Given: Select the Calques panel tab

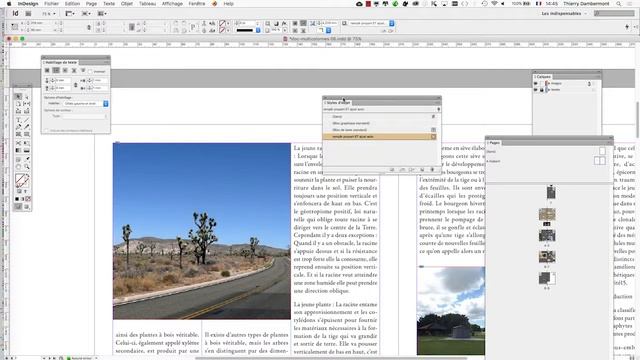Looking at the screenshot, I should [543, 77].
